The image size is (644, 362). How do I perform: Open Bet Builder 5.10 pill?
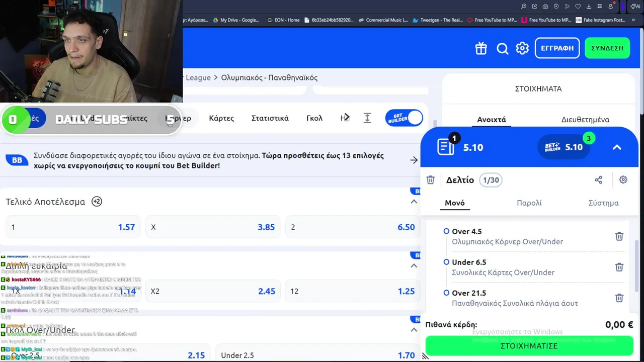tap(565, 147)
